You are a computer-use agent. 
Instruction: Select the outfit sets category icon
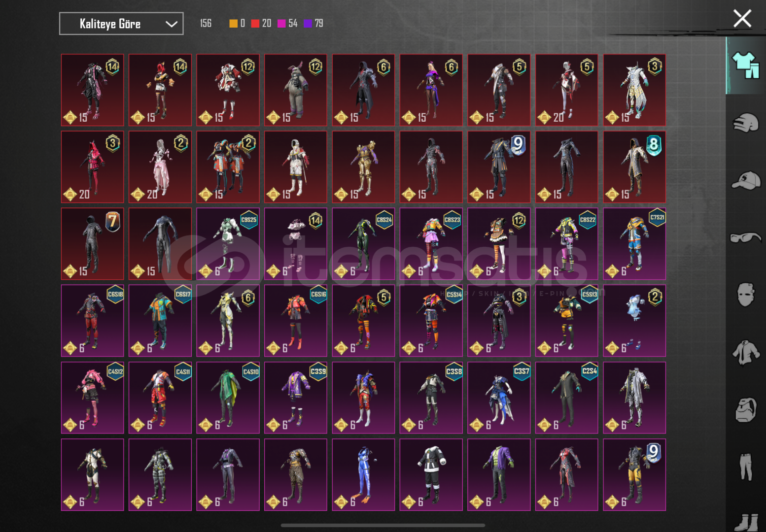tap(746, 65)
